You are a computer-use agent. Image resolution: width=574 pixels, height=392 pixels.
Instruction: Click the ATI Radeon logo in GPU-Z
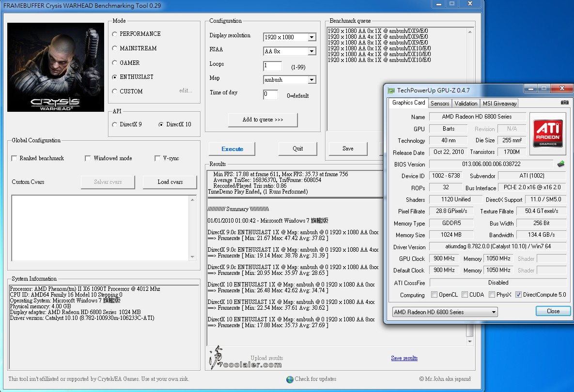pos(548,134)
